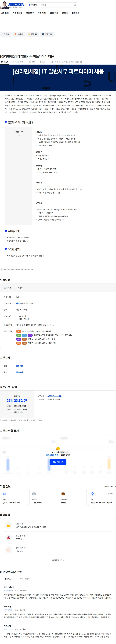Click the 임직원 할인 benefit tag
This screenshot has height=644, width=116.
[33, 34]
